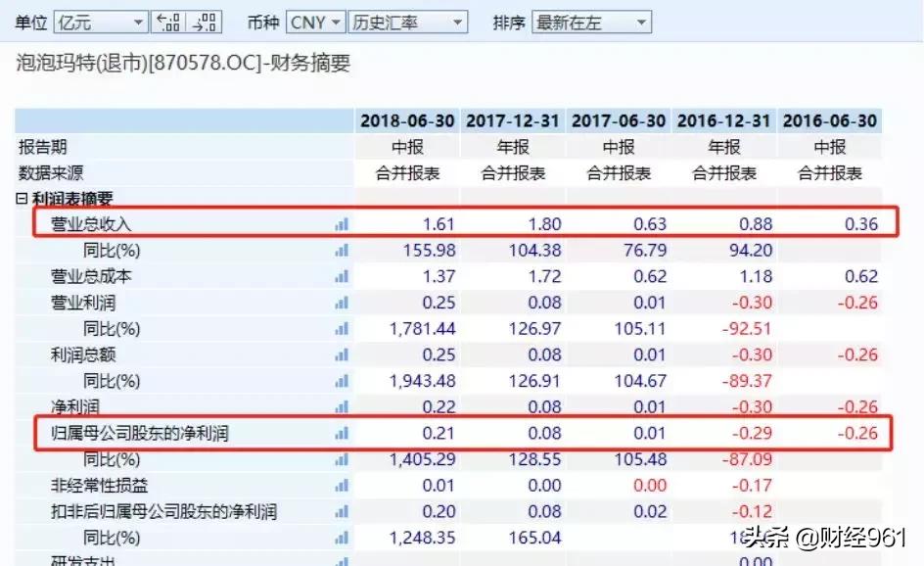Open chart for 扣非后归属母公司股东的净利润 row
The height and width of the screenshot is (566, 924).
click(340, 511)
